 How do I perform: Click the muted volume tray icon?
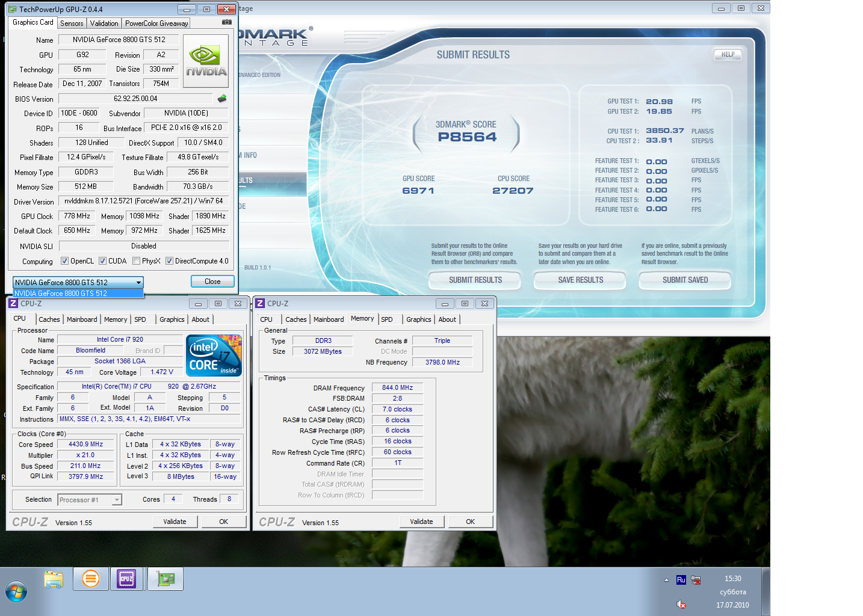tap(681, 605)
